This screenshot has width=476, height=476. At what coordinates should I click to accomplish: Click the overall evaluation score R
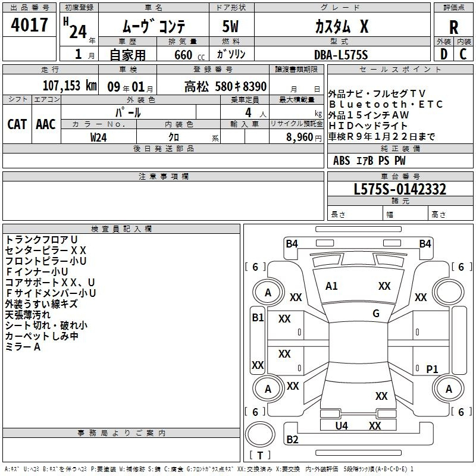coord(453,27)
